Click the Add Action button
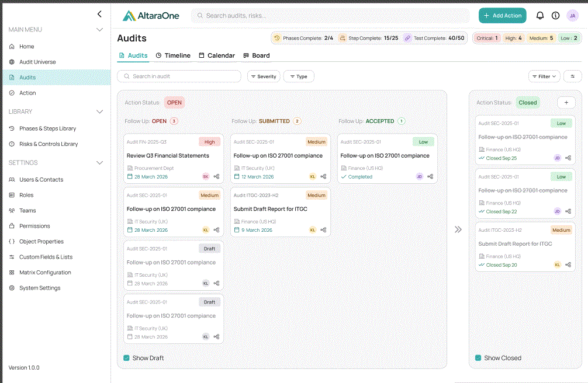 503,16
